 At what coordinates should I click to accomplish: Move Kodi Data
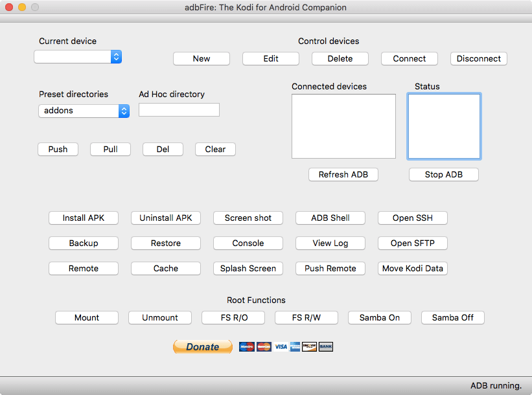[x=413, y=269]
